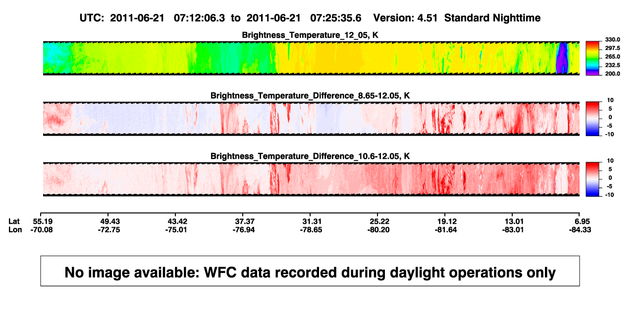The height and width of the screenshot is (330, 644).
Task: Click longitude value -81.64
Action: (x=445, y=230)
